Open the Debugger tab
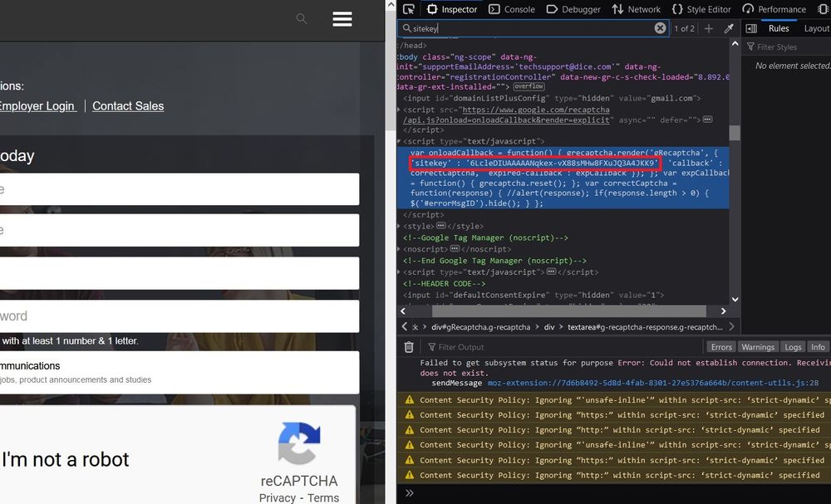This screenshot has width=831, height=504. (x=573, y=9)
